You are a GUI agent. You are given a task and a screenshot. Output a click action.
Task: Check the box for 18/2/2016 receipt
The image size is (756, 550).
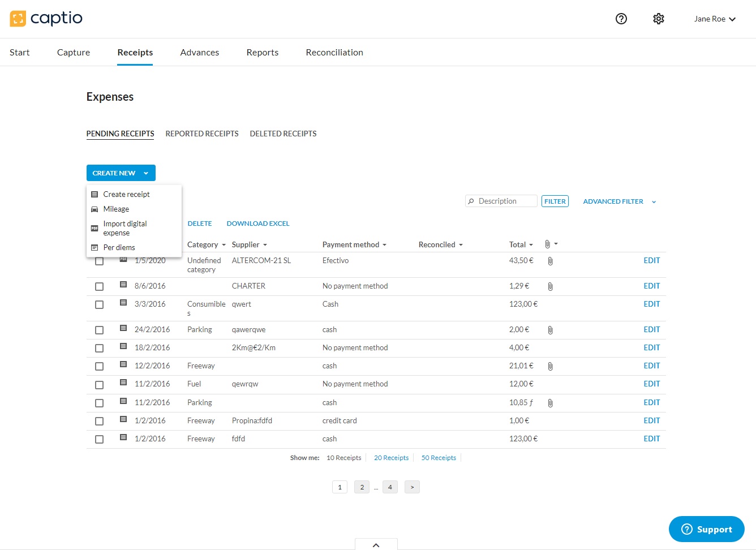click(100, 348)
